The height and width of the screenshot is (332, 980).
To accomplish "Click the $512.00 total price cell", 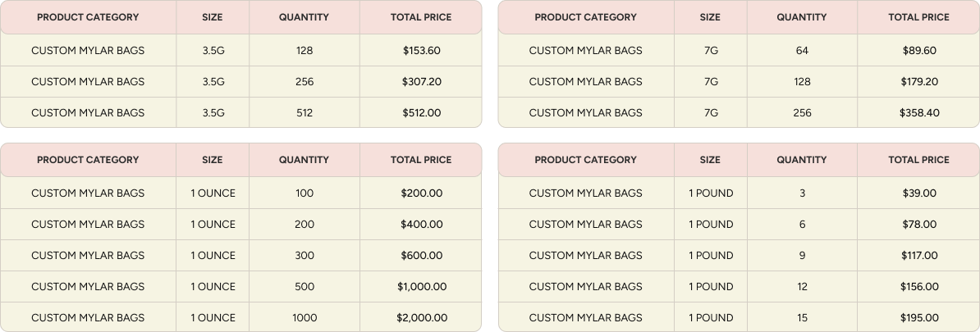I will tap(421, 113).
